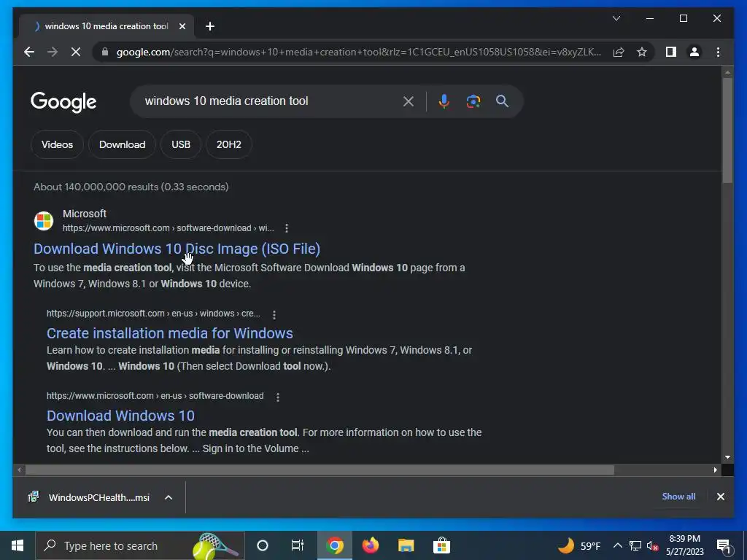Stop loading the page
747x560 pixels.
(x=76, y=52)
